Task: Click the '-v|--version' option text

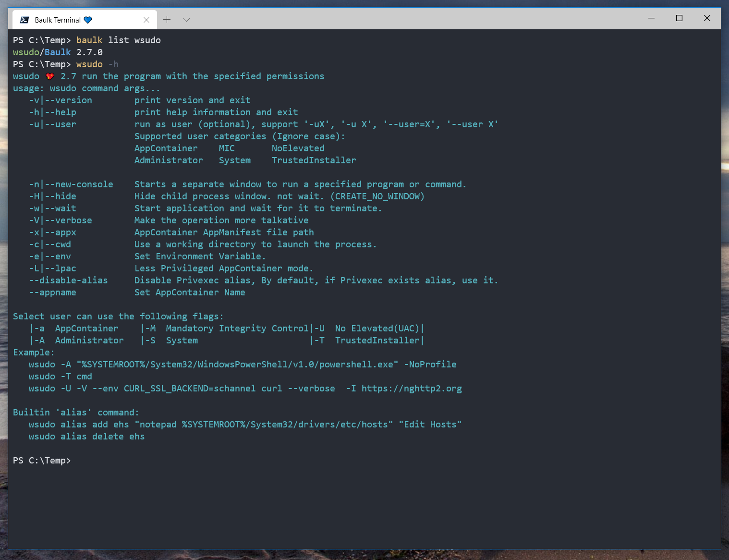Action: pos(61,100)
